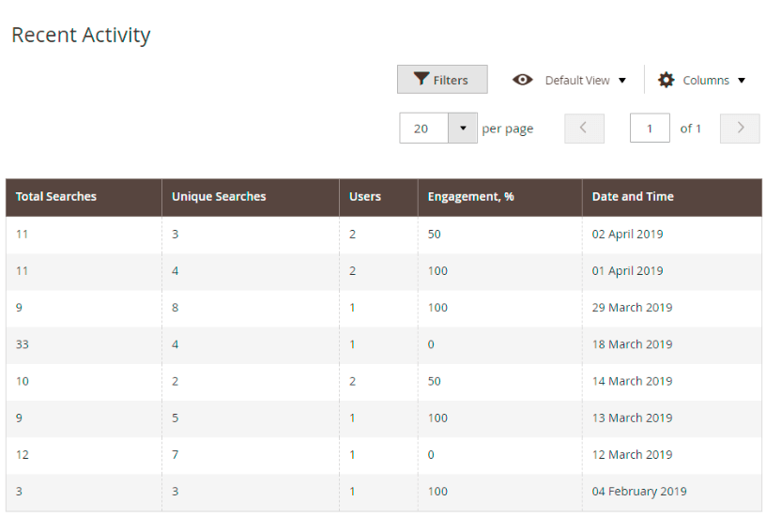Sort by Engagement, % column header
Viewport: 766px width, 532px height.
coord(470,197)
